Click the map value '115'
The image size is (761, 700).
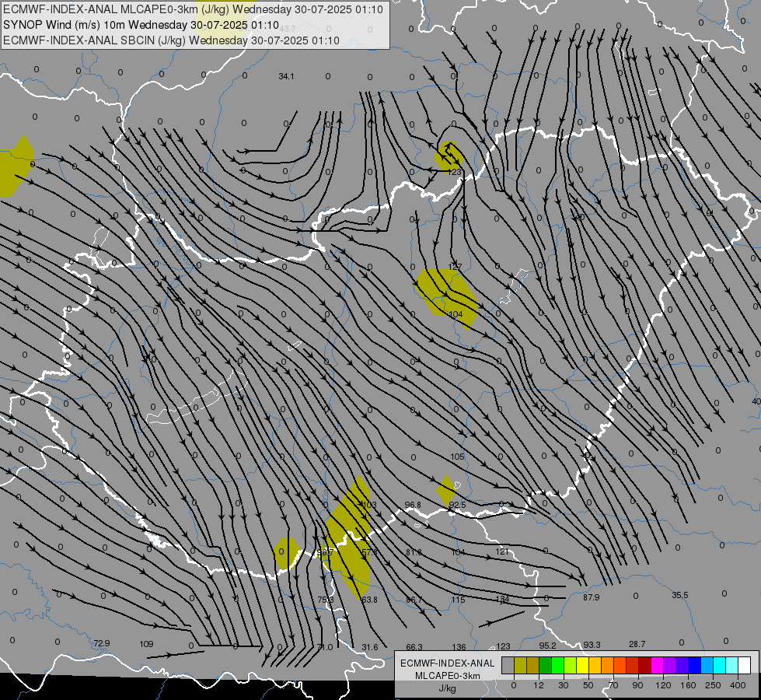tap(458, 600)
